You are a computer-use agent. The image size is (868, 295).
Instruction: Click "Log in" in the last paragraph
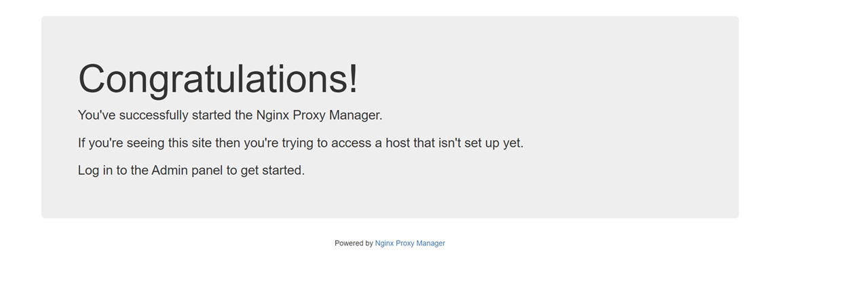click(x=95, y=171)
